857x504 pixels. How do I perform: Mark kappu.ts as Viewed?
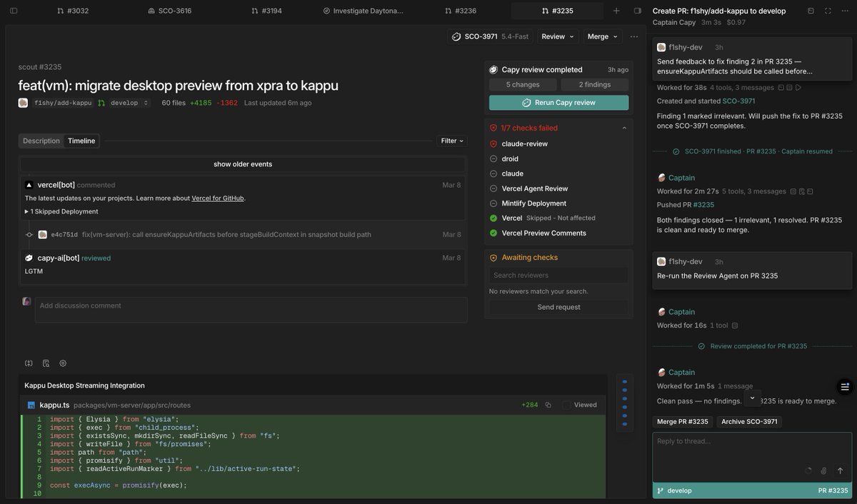[x=566, y=405]
